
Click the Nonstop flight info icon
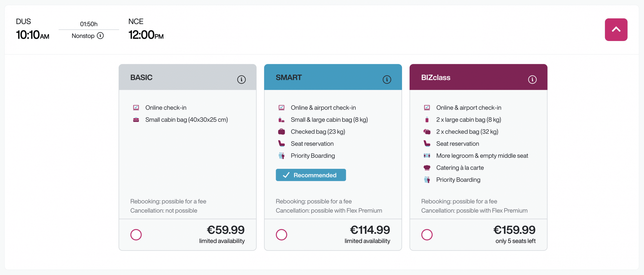[x=100, y=36]
